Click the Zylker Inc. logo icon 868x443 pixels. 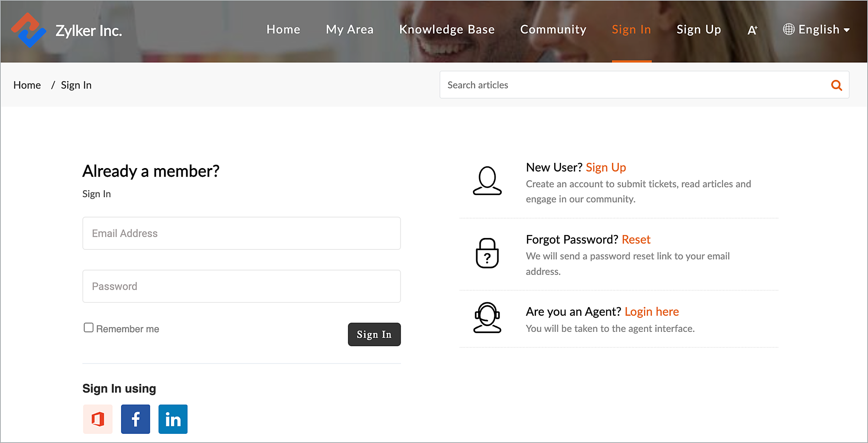29,30
